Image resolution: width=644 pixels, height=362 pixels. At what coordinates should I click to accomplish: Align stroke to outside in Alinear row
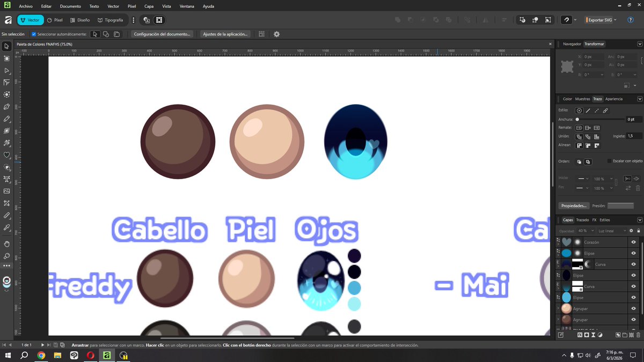point(596,145)
